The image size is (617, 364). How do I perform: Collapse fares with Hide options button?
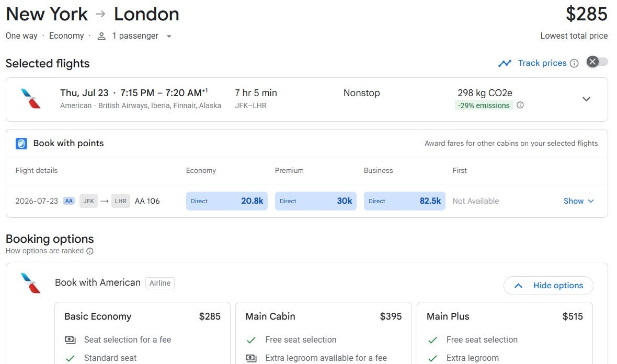point(548,286)
